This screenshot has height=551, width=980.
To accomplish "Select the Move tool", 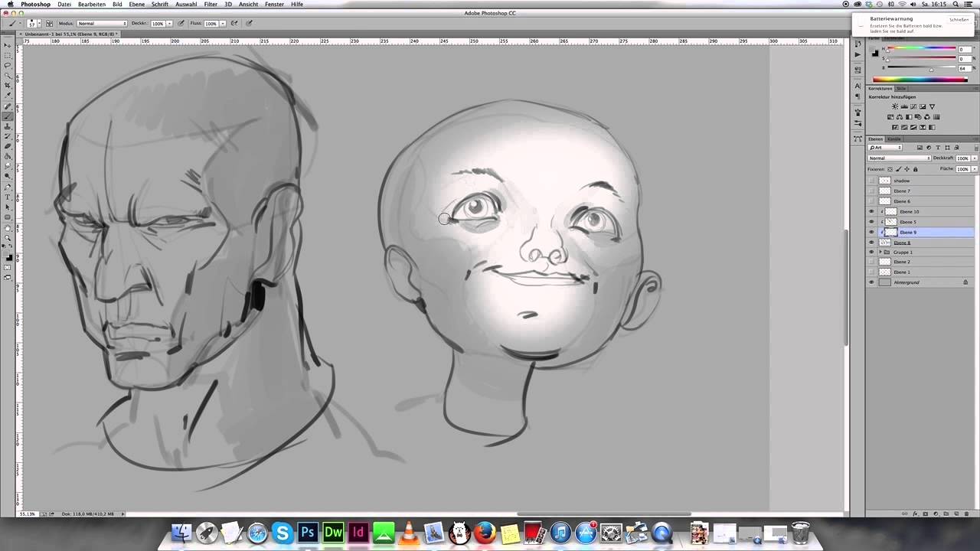I will (8, 46).
